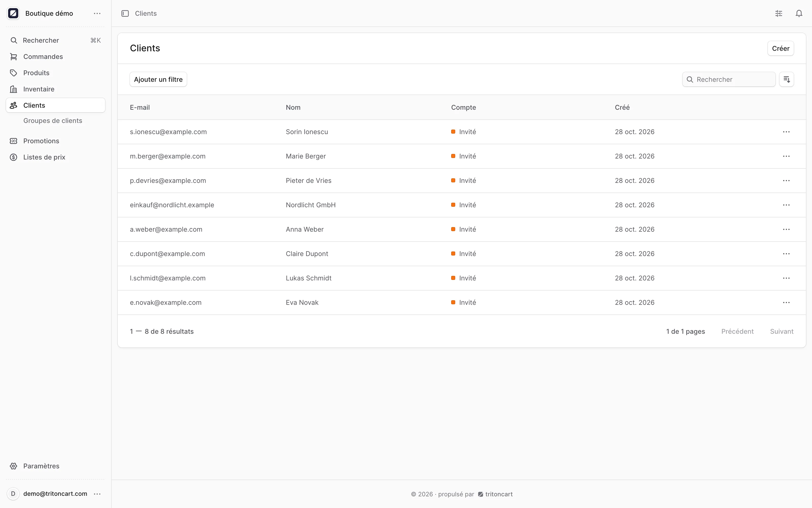Click the orange status dot for Anna Weber

tap(453, 229)
